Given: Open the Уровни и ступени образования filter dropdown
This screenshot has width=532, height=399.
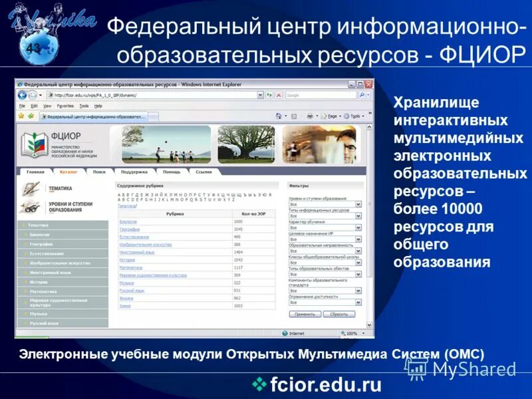Looking at the screenshot, I should [x=358, y=205].
